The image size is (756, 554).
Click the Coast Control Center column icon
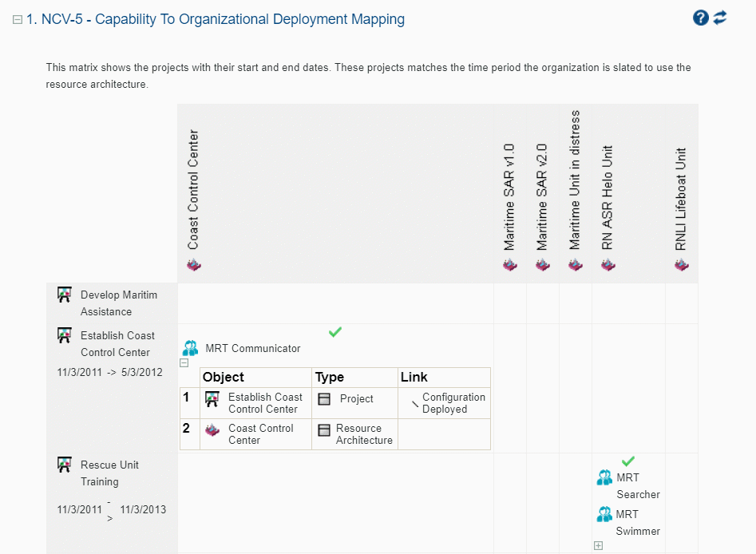pos(193,265)
